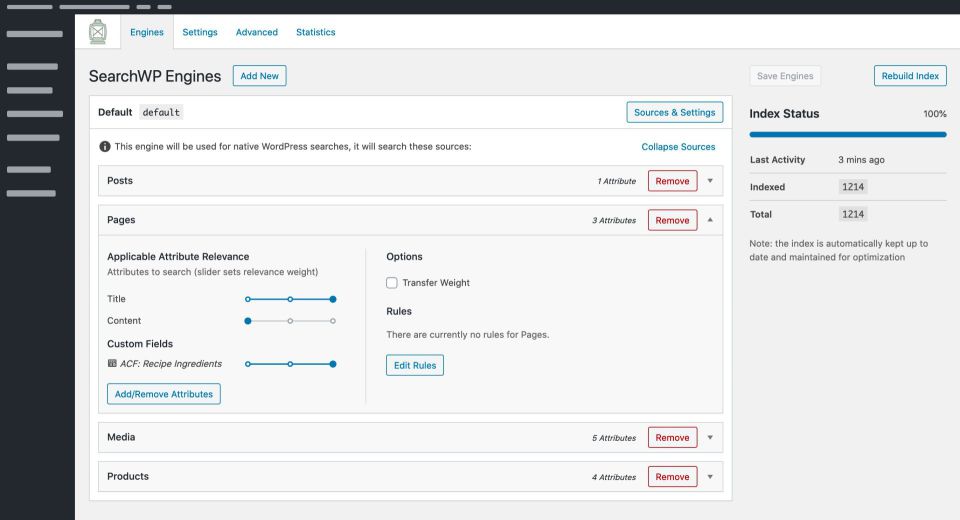Open Sources & Settings for the default engine
Screen dimensions: 960x520
coord(674,113)
